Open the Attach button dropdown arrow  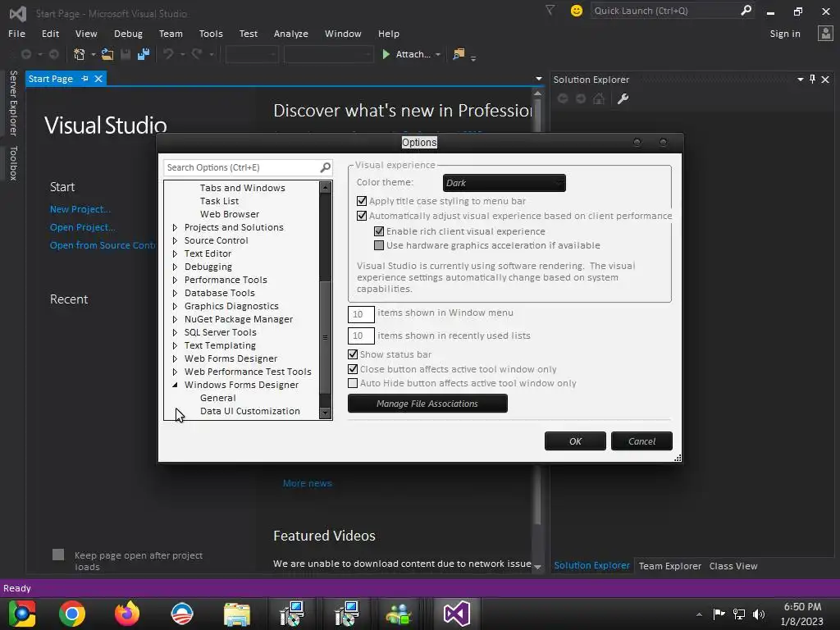[x=438, y=54]
